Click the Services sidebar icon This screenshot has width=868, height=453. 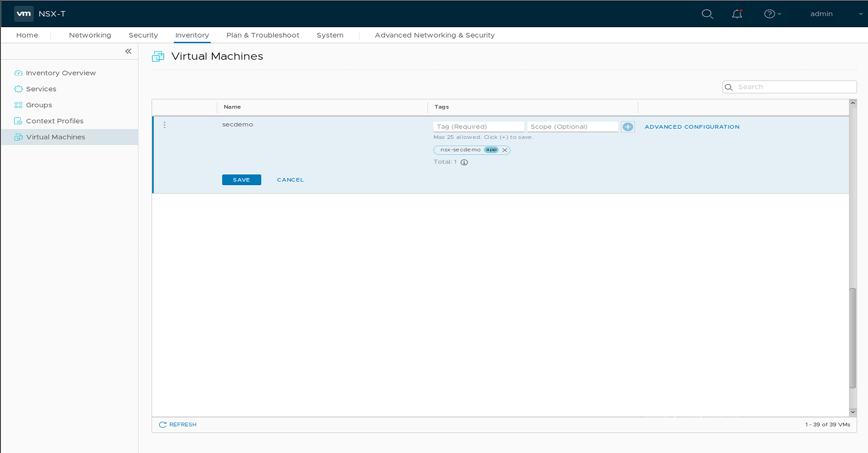click(x=18, y=89)
